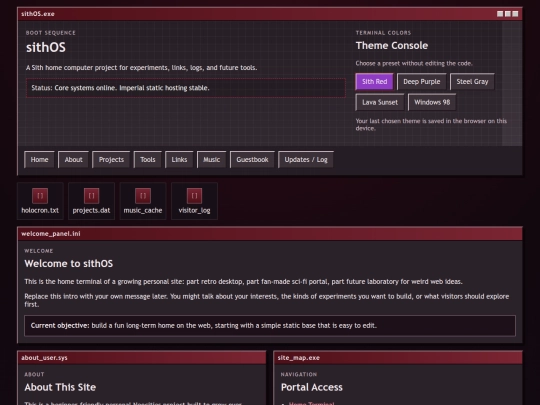Go to the Guestbook page
The height and width of the screenshot is (405, 540).
(252, 159)
